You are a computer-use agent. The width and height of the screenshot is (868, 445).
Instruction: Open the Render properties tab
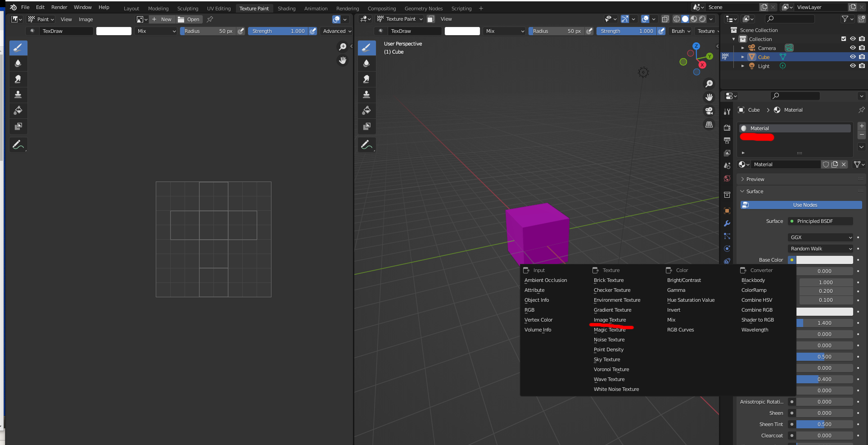(x=727, y=128)
